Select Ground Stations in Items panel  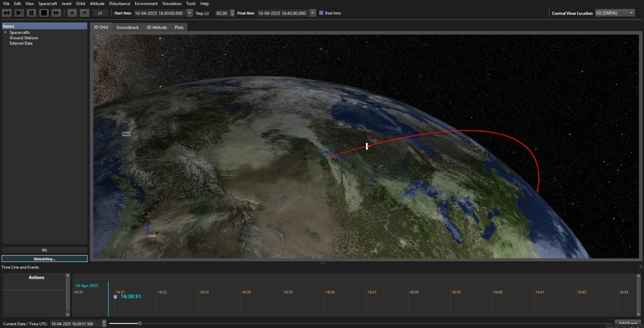(x=24, y=38)
